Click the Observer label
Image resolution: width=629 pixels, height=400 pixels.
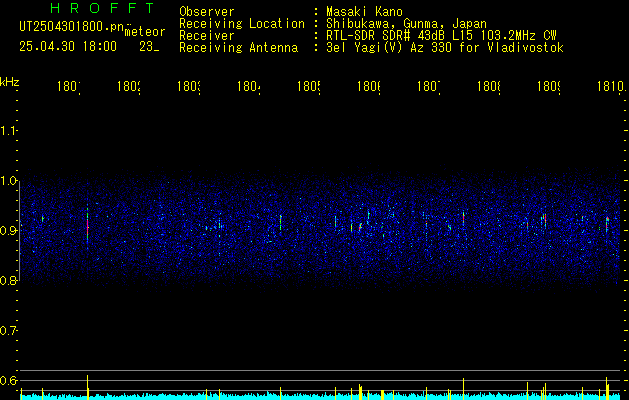pos(207,12)
